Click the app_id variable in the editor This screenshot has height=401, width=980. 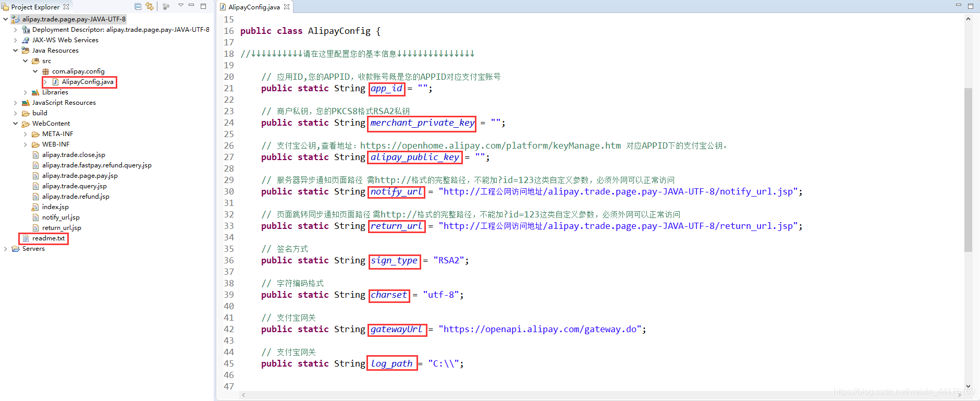(386, 88)
